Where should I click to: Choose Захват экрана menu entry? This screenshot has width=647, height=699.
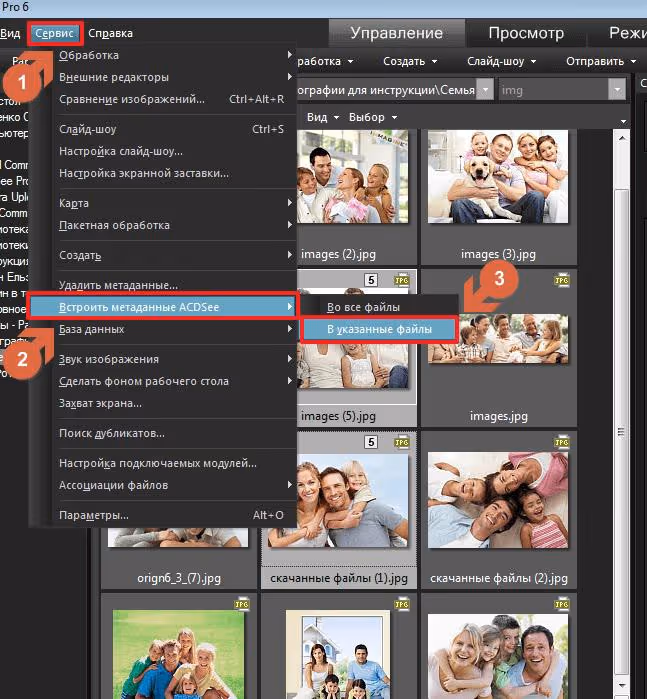click(x=176, y=403)
